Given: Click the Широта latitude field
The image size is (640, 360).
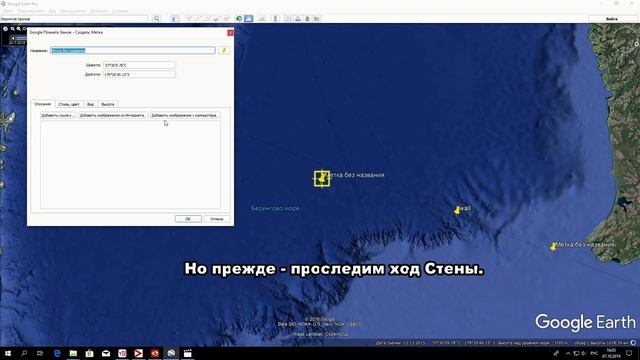Looking at the screenshot, I should (139, 65).
